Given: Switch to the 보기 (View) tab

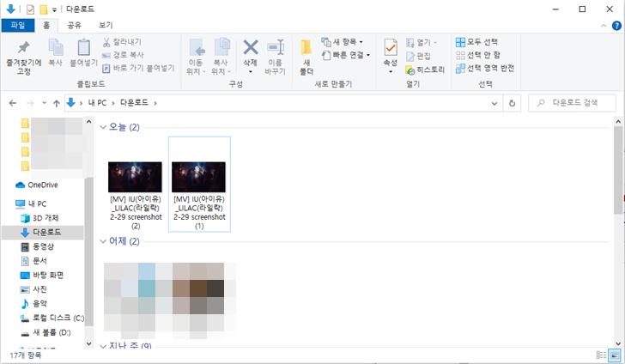Looking at the screenshot, I should point(106,25).
